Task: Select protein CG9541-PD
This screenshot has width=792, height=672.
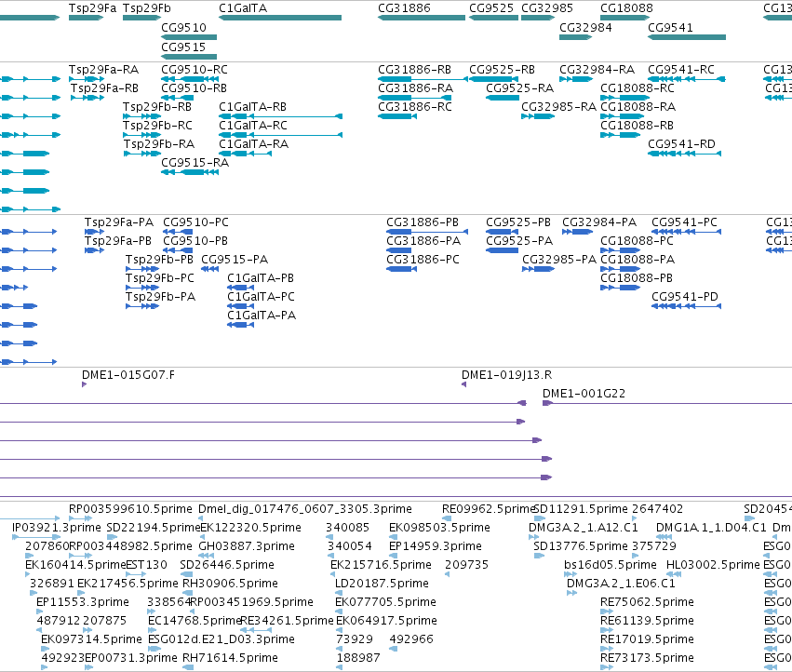Action: pos(685,297)
